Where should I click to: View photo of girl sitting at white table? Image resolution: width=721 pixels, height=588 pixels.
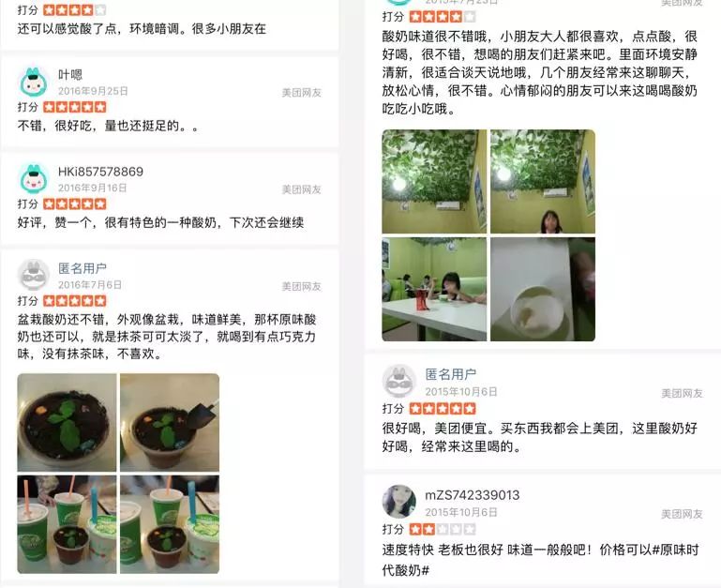pyautogui.click(x=434, y=289)
